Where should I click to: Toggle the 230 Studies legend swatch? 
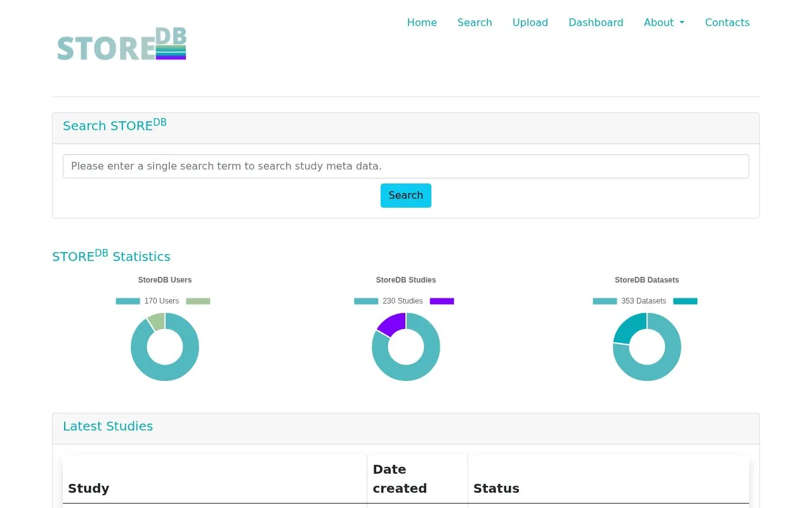pos(366,301)
